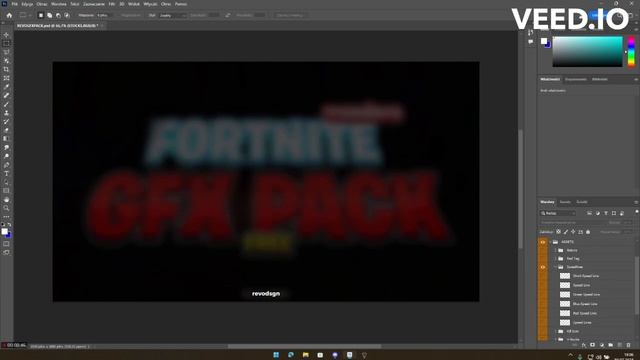Open the Layers panel flyout menu
640x360 pixels.
click(x=636, y=202)
